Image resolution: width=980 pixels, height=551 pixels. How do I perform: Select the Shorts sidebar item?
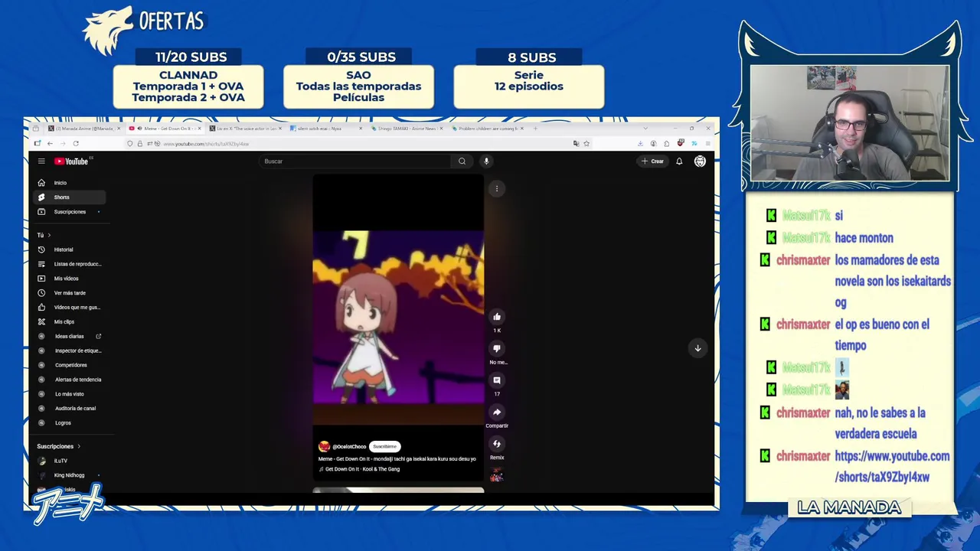[71, 197]
